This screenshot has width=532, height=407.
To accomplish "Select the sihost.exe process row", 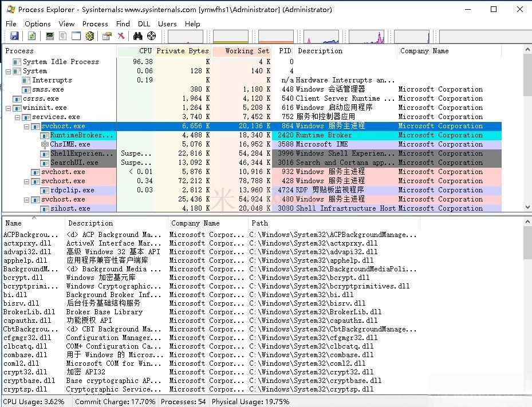I will [x=252, y=208].
